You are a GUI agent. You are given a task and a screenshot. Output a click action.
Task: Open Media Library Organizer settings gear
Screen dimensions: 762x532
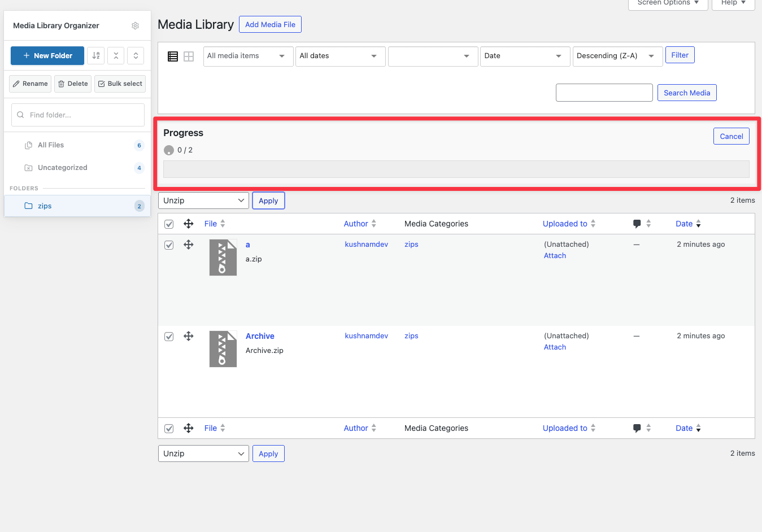[x=135, y=25]
